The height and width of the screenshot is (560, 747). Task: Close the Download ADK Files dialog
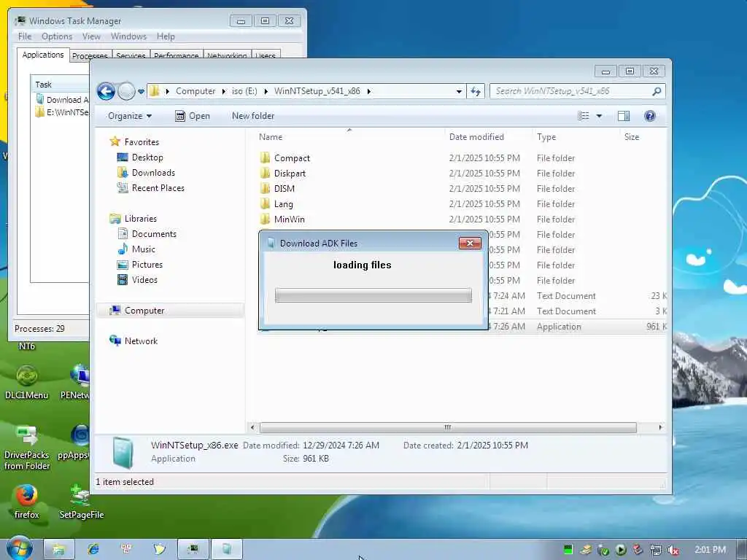click(x=470, y=244)
